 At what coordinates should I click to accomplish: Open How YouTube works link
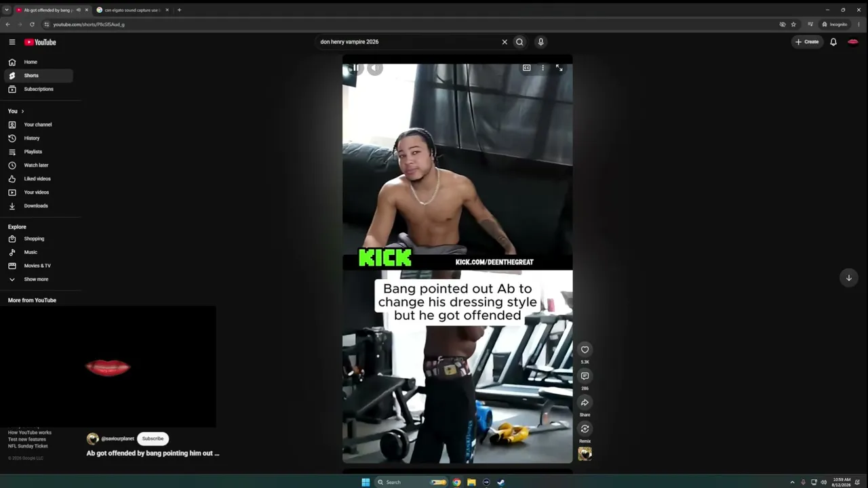(x=30, y=432)
